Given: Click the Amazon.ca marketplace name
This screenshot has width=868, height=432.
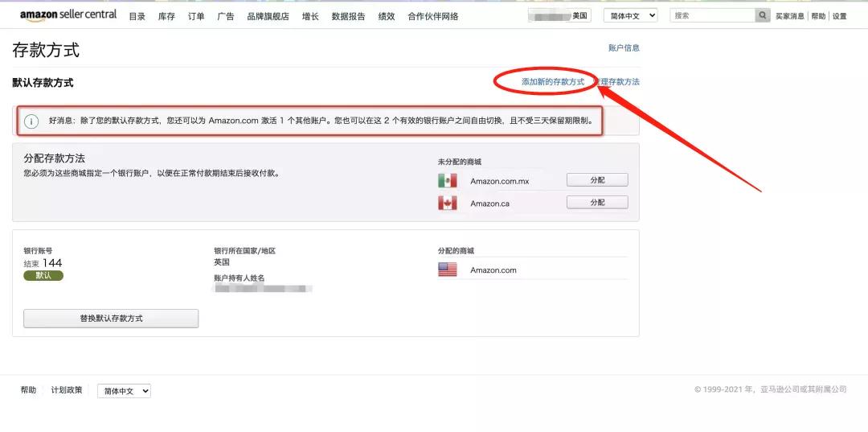Looking at the screenshot, I should click(490, 204).
